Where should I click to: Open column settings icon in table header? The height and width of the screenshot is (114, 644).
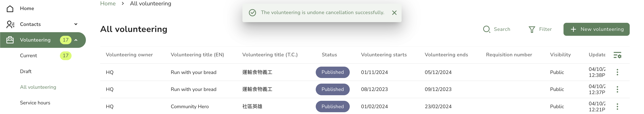617,55
